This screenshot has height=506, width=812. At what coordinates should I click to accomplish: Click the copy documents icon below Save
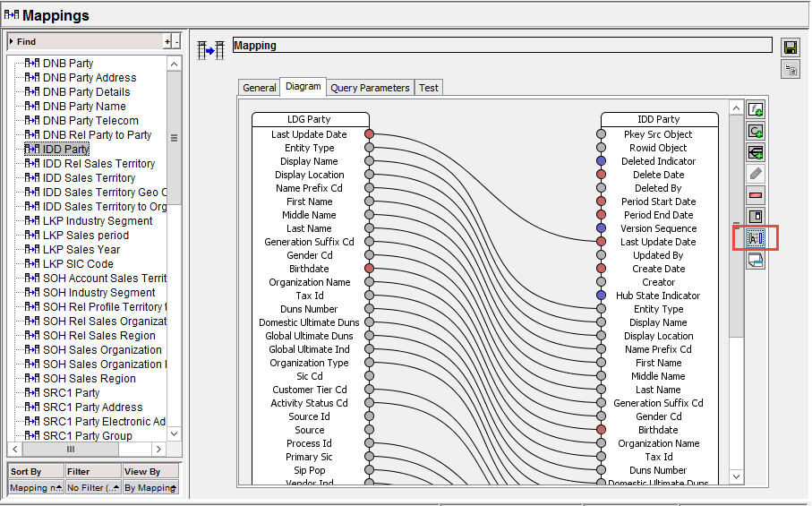(x=791, y=69)
